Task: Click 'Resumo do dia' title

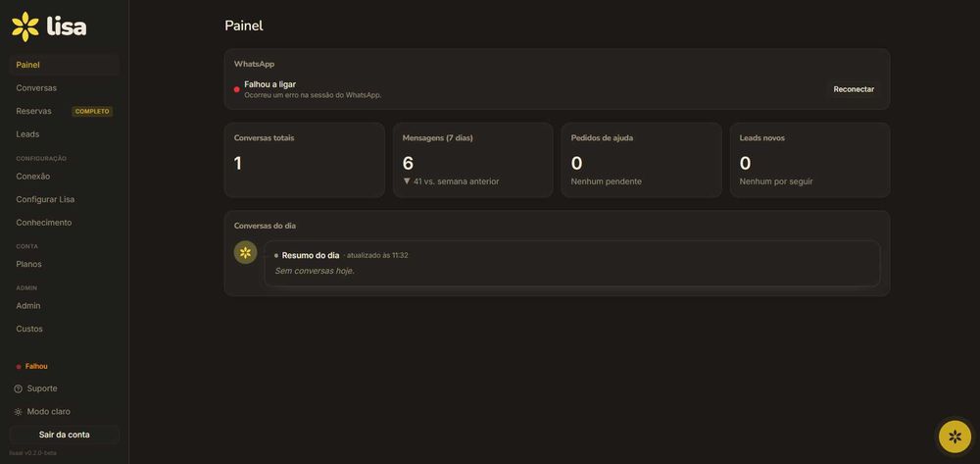Action: point(311,256)
